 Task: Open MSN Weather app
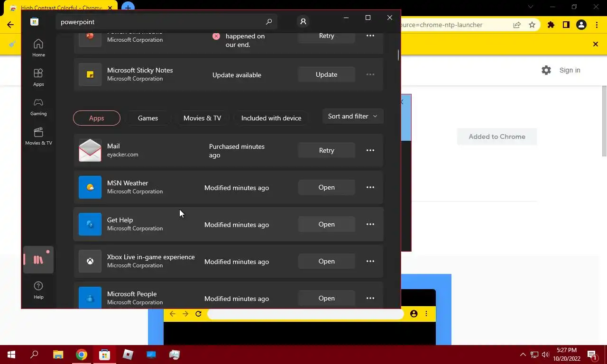pyautogui.click(x=327, y=187)
